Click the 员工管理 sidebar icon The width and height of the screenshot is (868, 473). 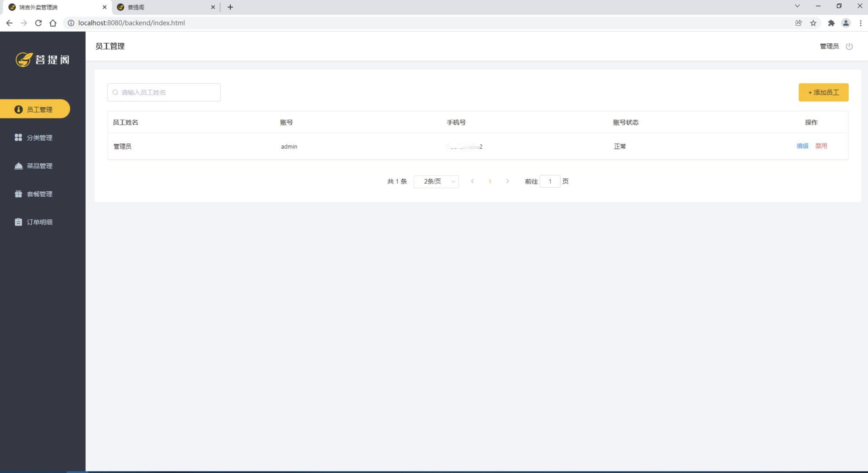click(18, 109)
